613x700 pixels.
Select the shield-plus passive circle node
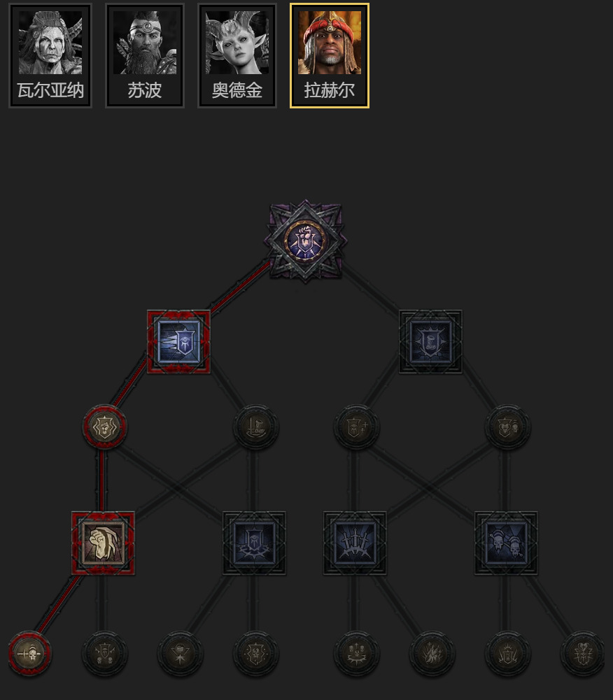pos(356,427)
